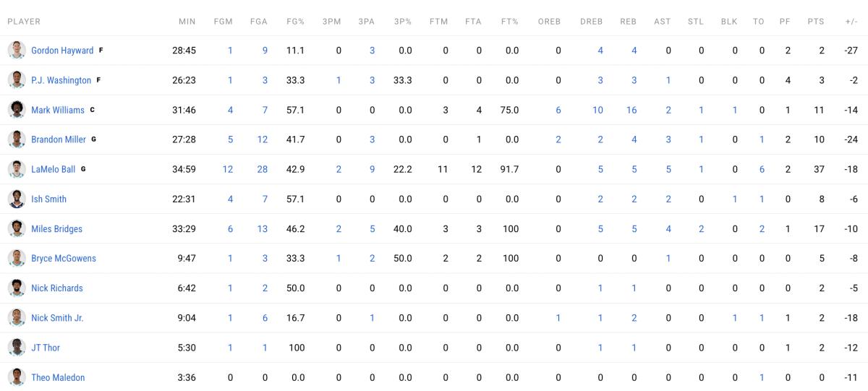
Task: Click JT Thor's player photo
Action: (x=17, y=348)
